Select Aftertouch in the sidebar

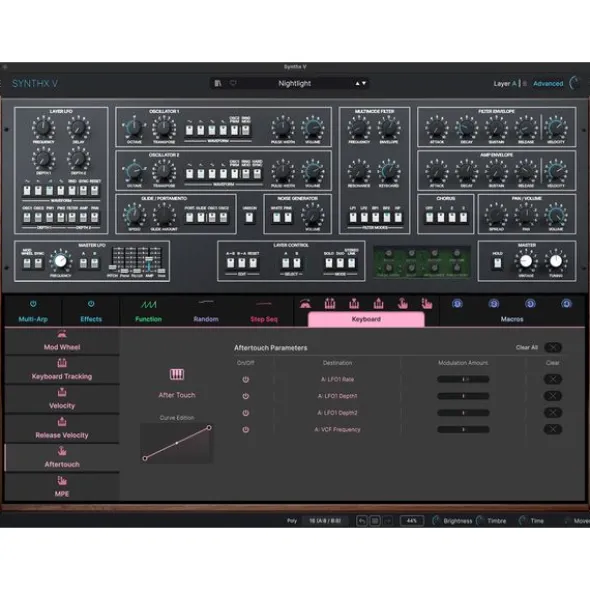coord(62,458)
